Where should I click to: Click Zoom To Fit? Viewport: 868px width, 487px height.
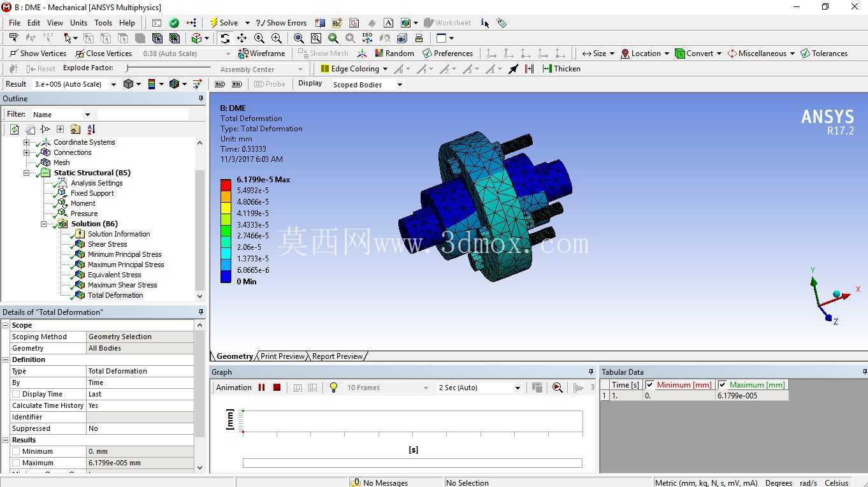coord(299,38)
